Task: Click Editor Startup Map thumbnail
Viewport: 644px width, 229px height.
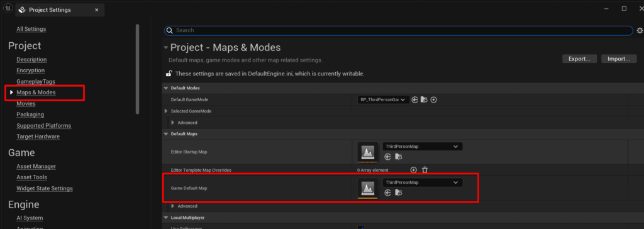Action: click(367, 152)
